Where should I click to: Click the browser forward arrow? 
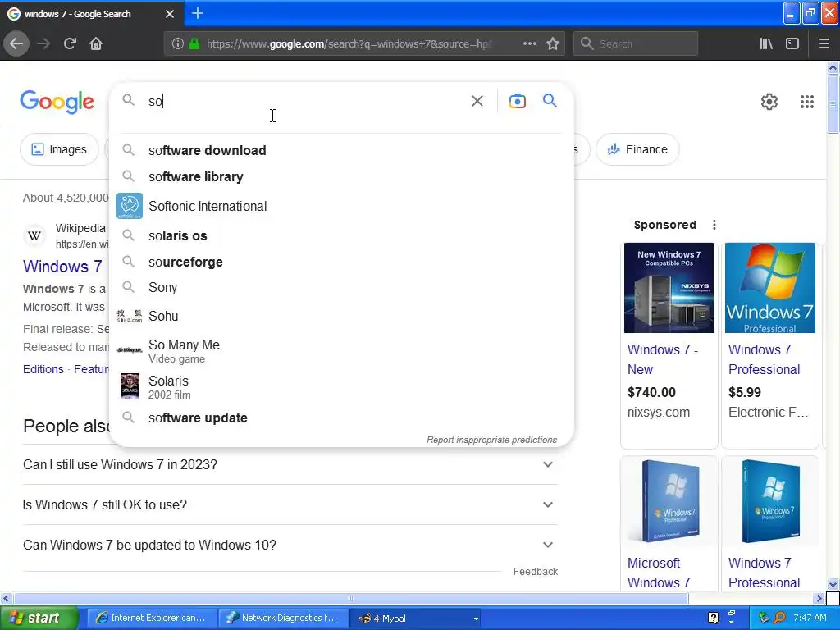pyautogui.click(x=43, y=43)
